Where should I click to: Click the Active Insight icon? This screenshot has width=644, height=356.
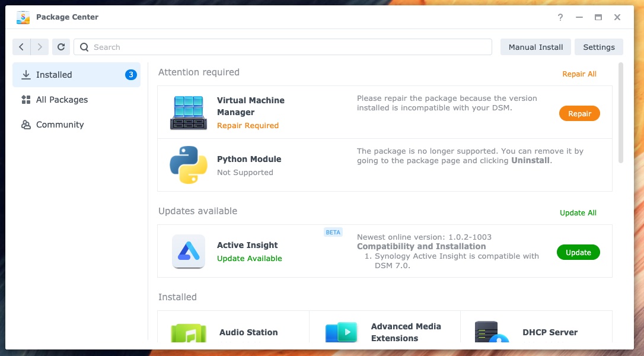click(x=189, y=251)
